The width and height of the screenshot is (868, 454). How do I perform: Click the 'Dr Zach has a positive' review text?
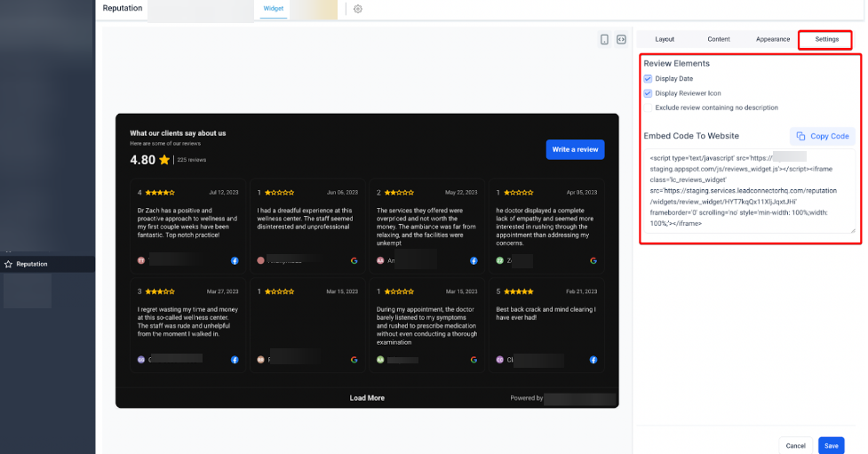pos(187,223)
